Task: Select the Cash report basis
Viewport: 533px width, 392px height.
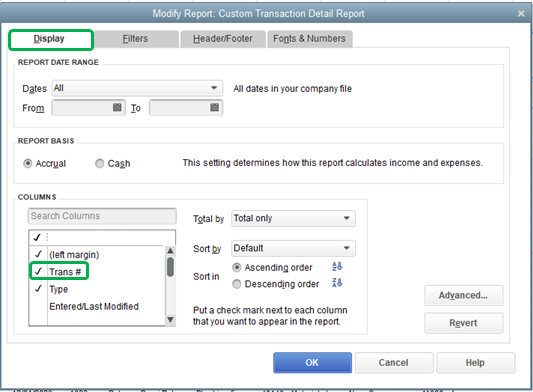Action: pos(99,164)
